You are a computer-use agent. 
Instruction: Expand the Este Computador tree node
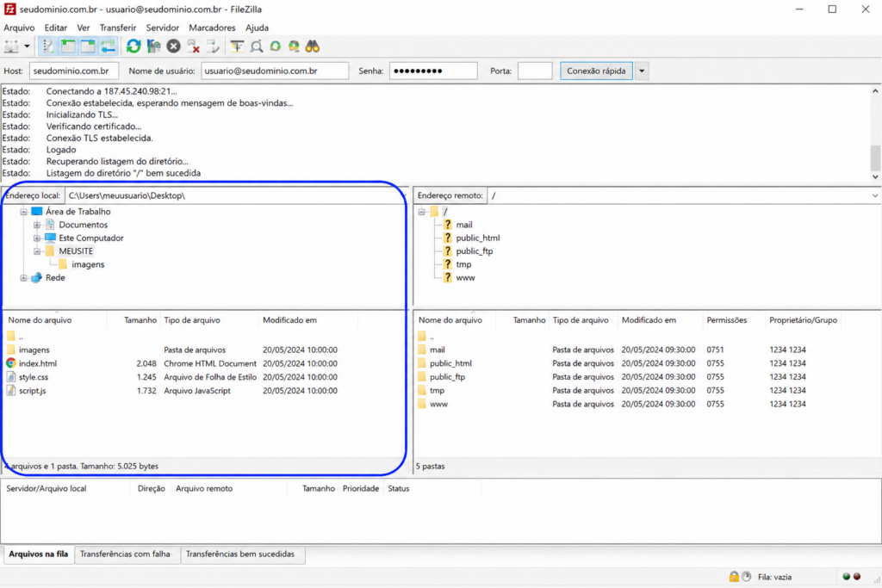click(36, 238)
